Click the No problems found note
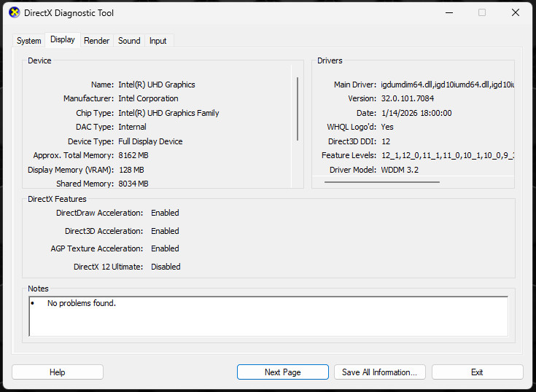 click(x=82, y=303)
